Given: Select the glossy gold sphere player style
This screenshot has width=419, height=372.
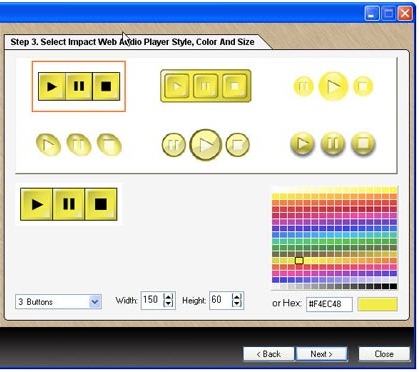Looking at the screenshot, I should tap(333, 144).
